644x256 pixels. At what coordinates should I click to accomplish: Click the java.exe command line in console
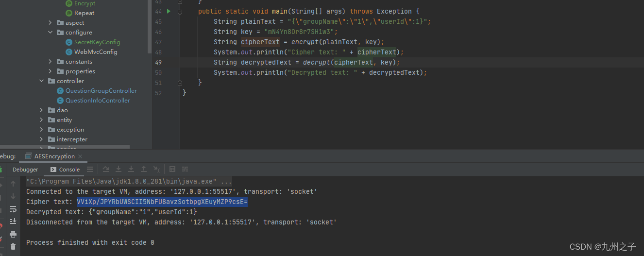pyautogui.click(x=129, y=181)
